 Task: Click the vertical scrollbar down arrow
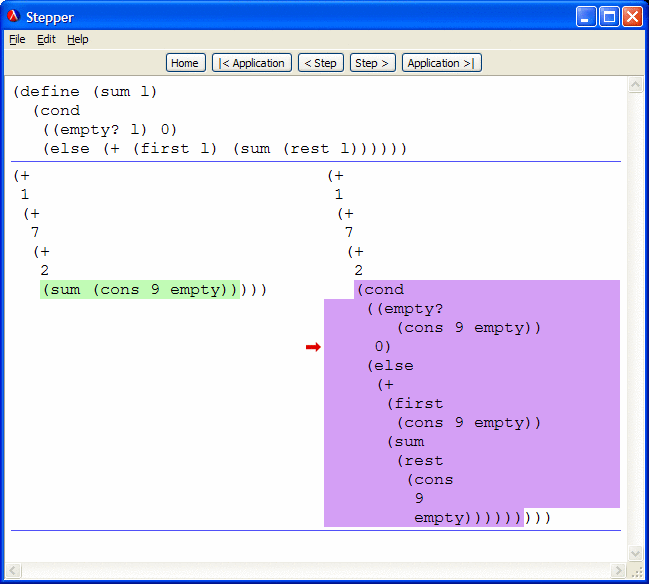click(635, 553)
